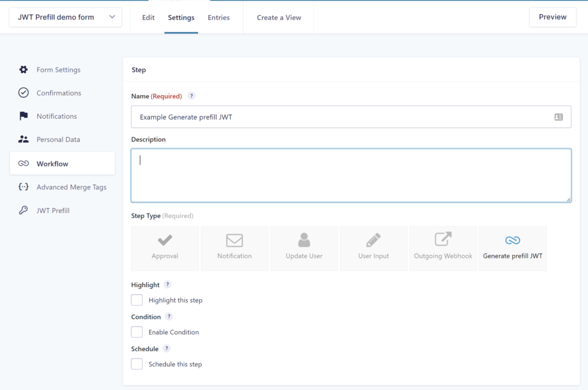Go to the Entries tab
588x390 pixels.
[x=219, y=18]
